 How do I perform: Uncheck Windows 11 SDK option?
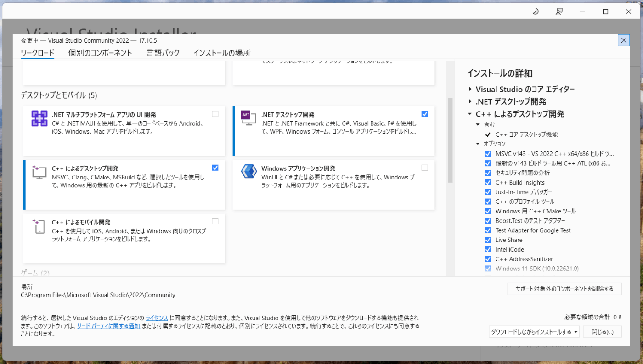click(x=488, y=269)
